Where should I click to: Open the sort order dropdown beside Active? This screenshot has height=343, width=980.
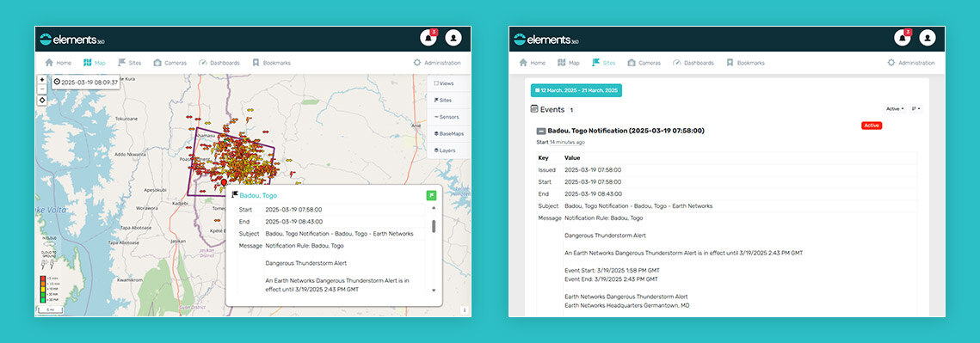pyautogui.click(x=916, y=108)
